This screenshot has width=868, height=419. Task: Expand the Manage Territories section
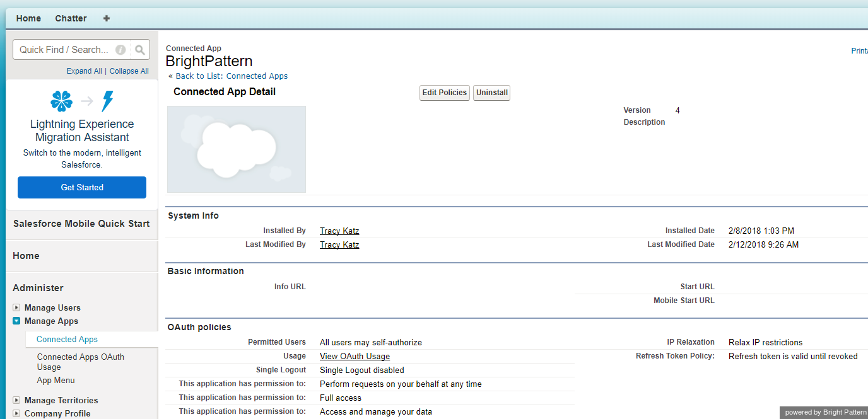pyautogui.click(x=16, y=400)
